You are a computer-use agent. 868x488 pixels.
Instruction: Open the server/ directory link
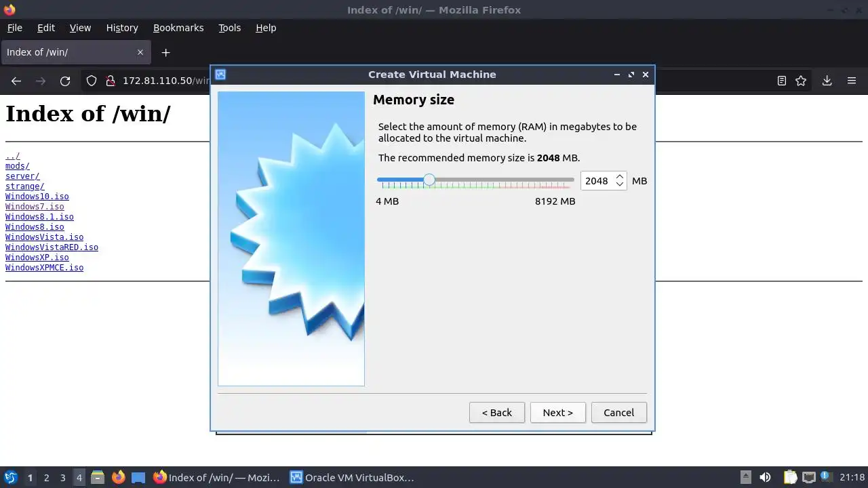coord(22,176)
